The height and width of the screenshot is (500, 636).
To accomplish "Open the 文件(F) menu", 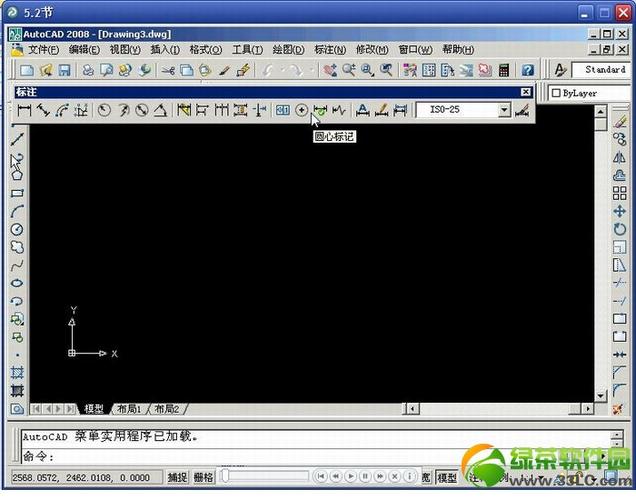I will tap(43, 50).
